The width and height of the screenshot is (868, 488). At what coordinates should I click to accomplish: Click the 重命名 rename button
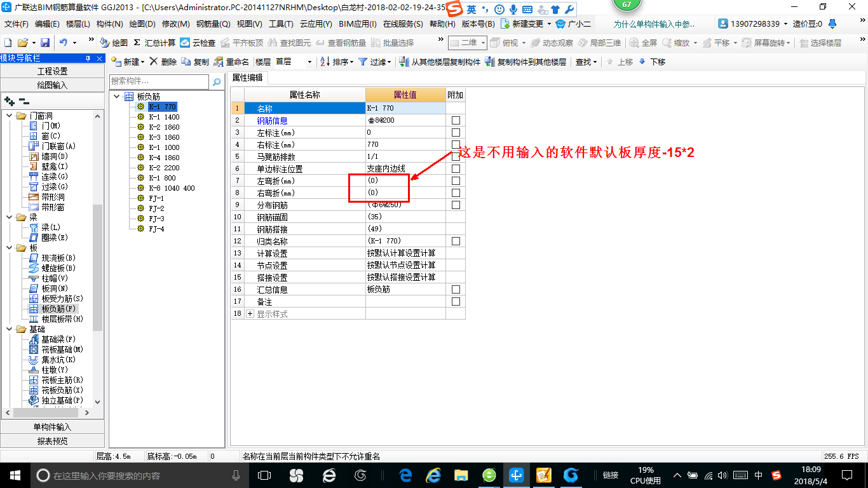point(232,62)
